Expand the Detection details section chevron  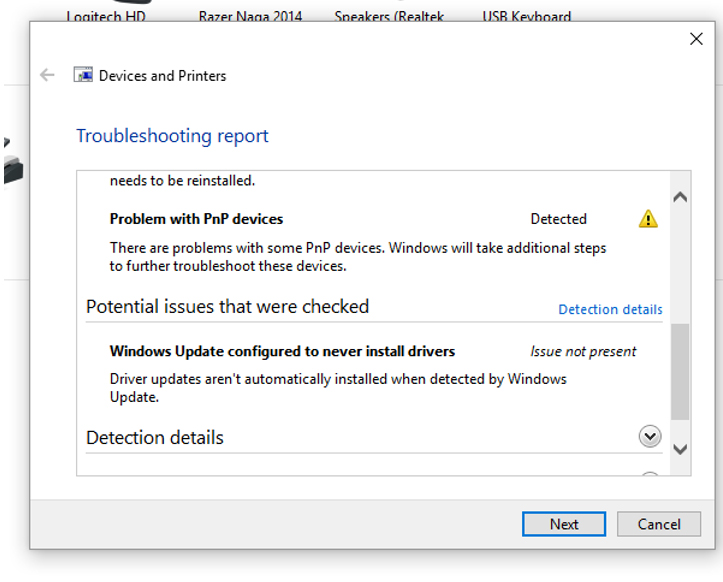(x=650, y=436)
